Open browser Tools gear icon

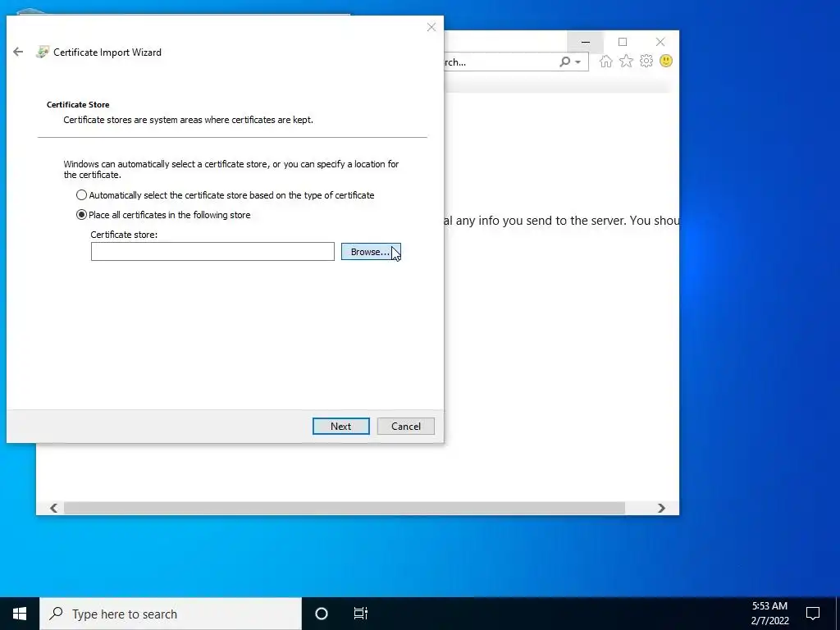pos(646,61)
